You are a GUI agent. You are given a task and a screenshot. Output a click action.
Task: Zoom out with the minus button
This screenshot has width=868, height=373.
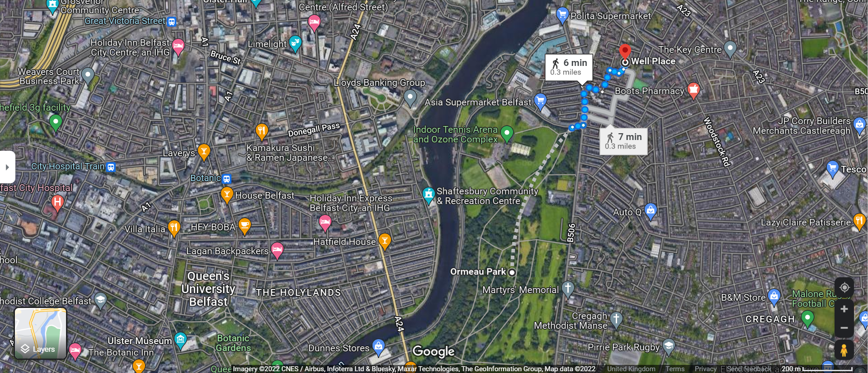point(844,328)
